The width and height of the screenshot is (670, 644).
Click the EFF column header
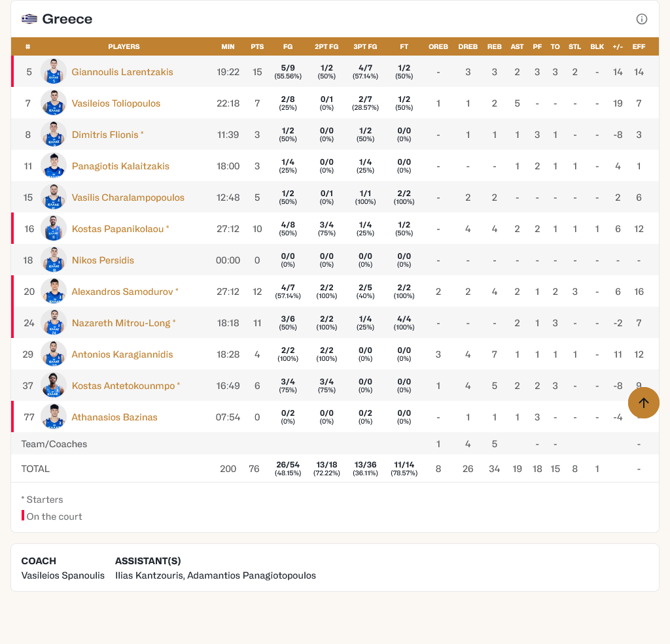pos(639,47)
